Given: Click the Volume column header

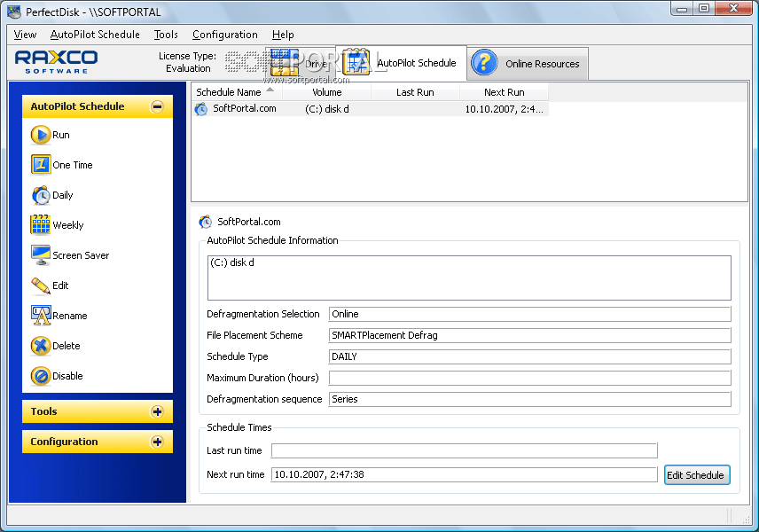Looking at the screenshot, I should [x=326, y=92].
